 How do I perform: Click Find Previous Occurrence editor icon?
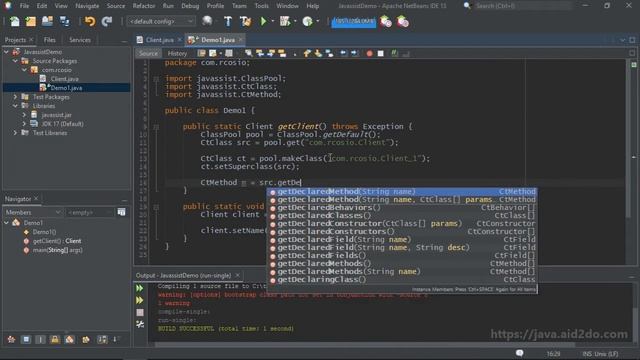click(x=260, y=53)
